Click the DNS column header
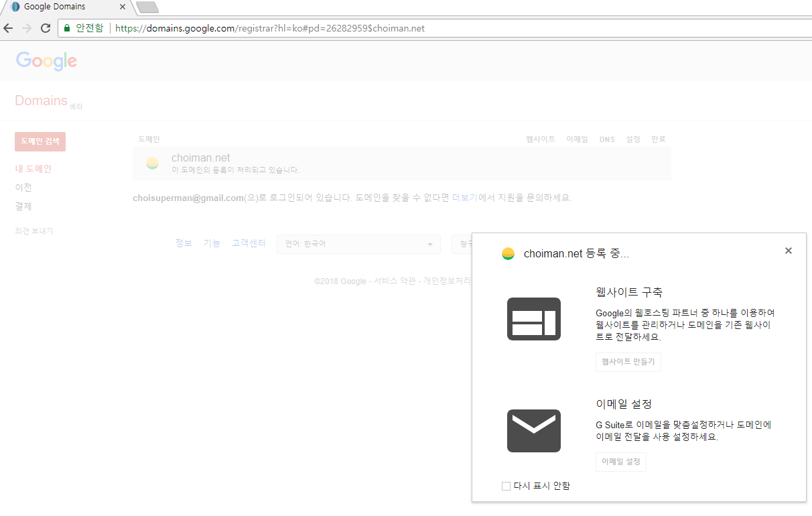 pyautogui.click(x=607, y=139)
